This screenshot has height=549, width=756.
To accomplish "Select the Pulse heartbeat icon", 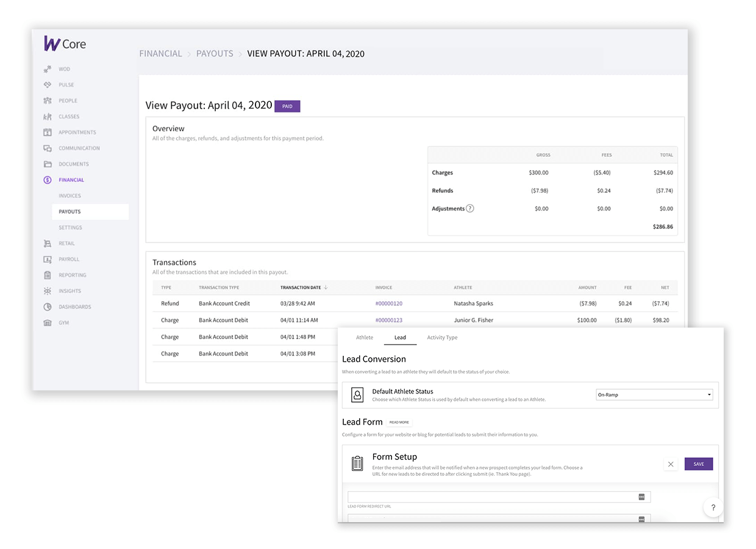I will 48,85.
